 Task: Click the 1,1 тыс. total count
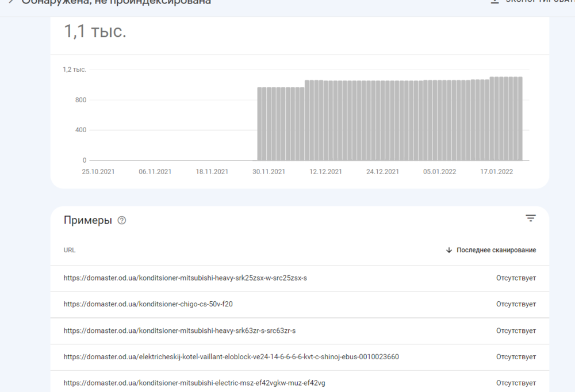coord(95,32)
